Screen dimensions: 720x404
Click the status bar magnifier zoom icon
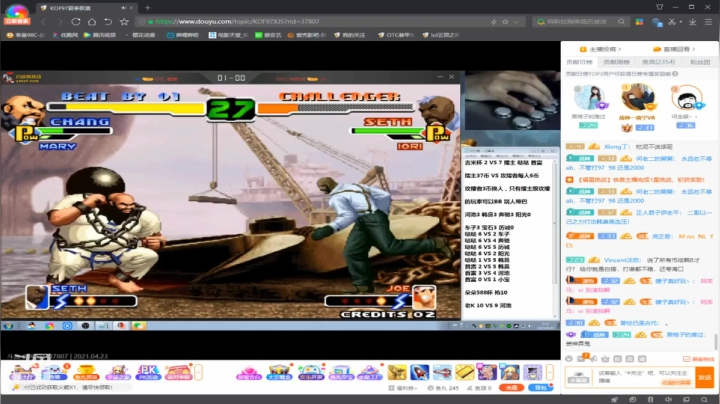tap(704, 399)
